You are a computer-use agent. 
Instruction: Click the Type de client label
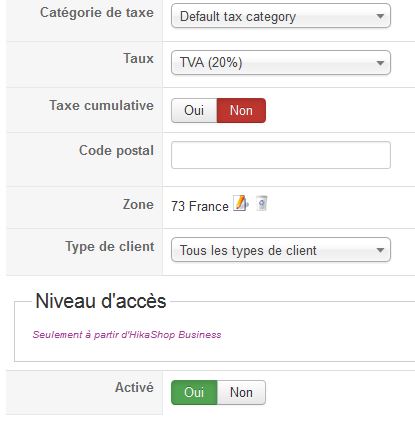tap(110, 247)
